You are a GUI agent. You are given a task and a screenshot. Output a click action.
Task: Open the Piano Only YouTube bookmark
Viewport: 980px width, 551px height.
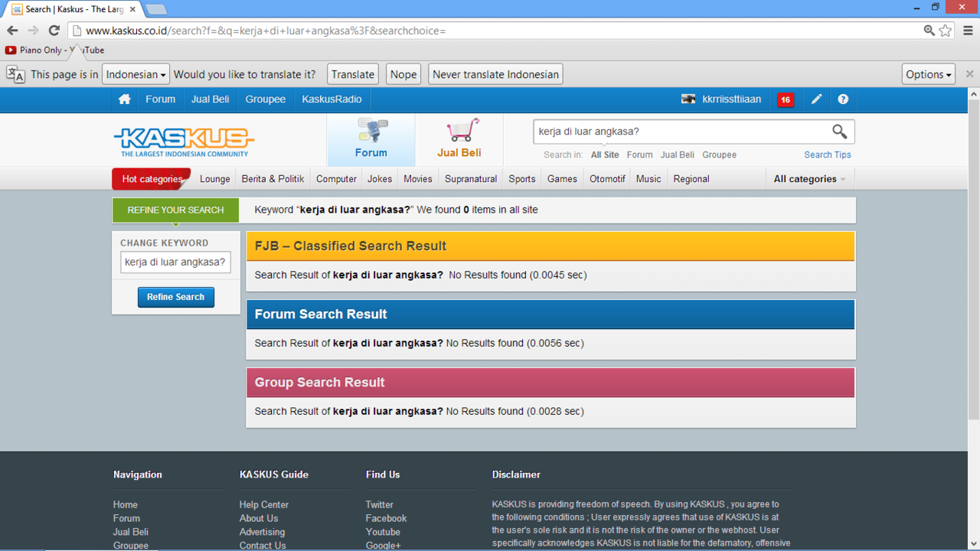point(54,50)
